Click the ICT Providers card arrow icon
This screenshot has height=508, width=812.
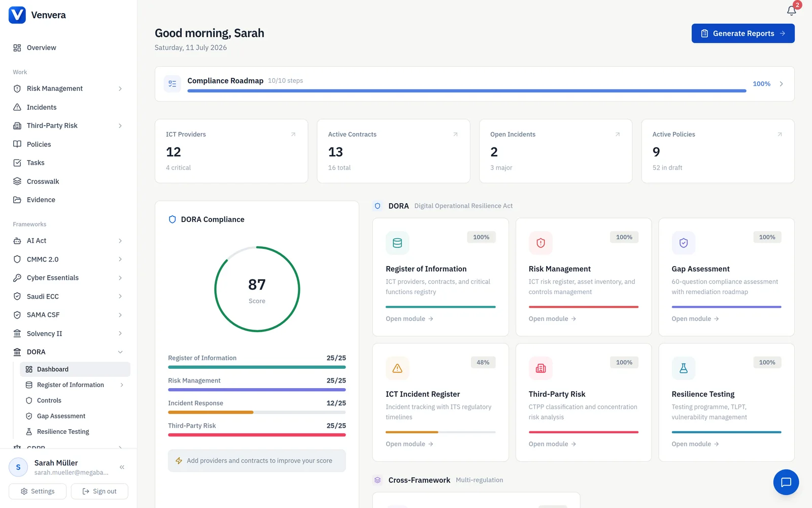coord(293,135)
